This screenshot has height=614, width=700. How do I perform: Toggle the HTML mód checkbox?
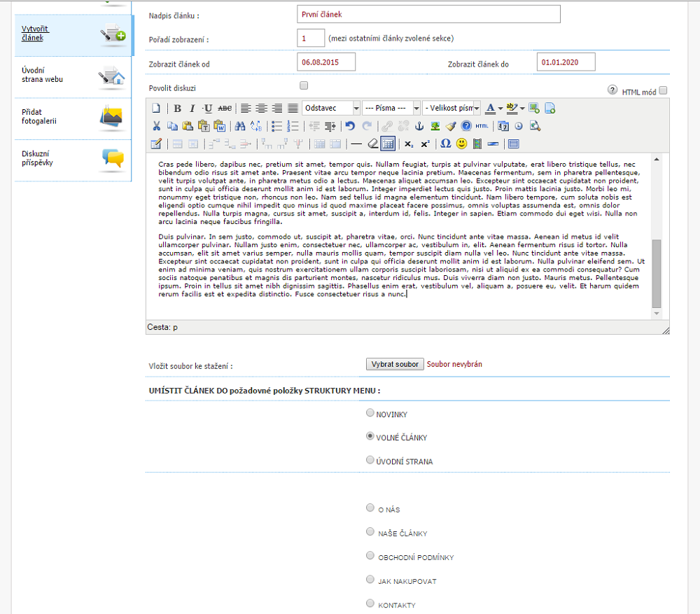point(664,90)
